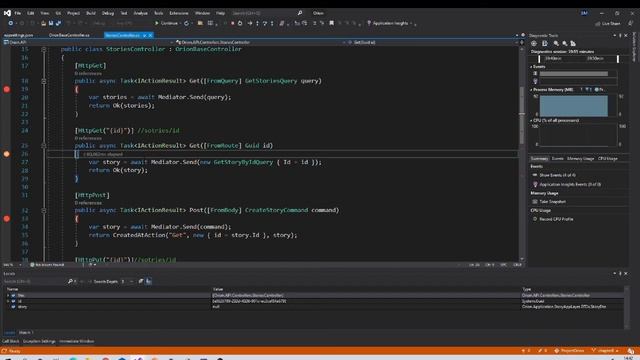Open the Debug menu
This screenshot has width=640, height=360.
(x=108, y=13)
